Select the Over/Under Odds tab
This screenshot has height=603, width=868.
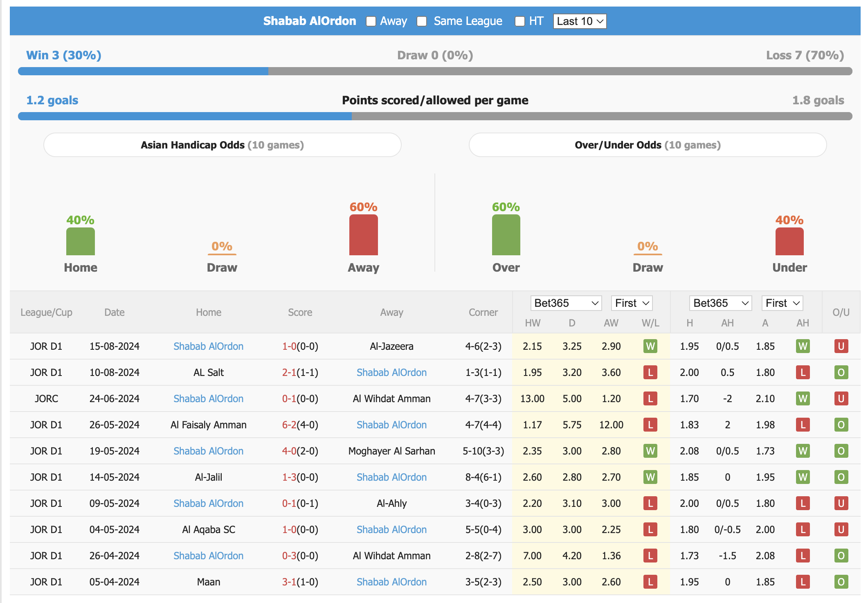648,145
